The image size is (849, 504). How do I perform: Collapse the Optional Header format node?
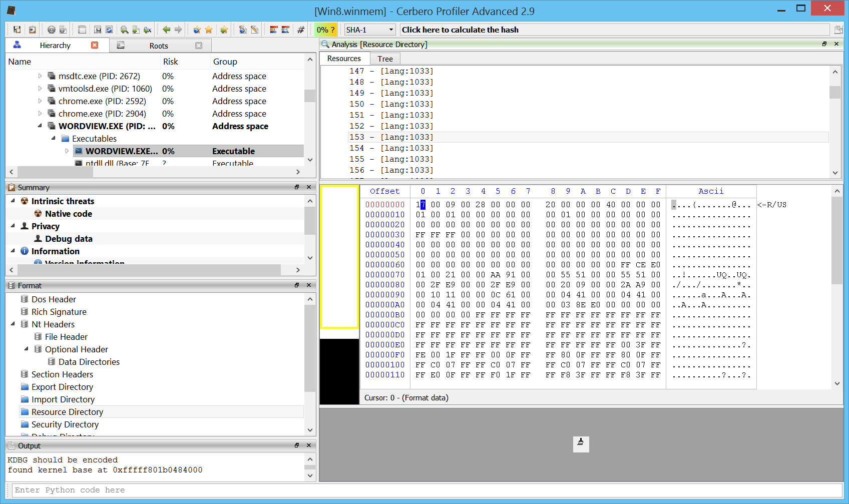(27, 349)
